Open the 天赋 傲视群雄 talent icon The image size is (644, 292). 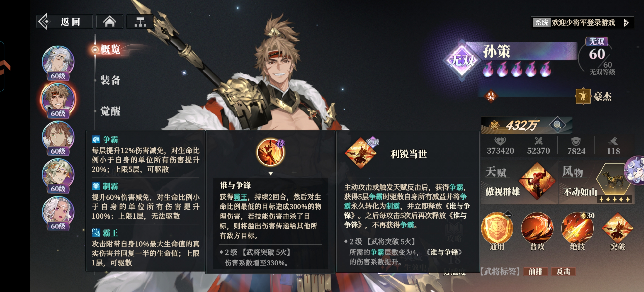(x=536, y=181)
